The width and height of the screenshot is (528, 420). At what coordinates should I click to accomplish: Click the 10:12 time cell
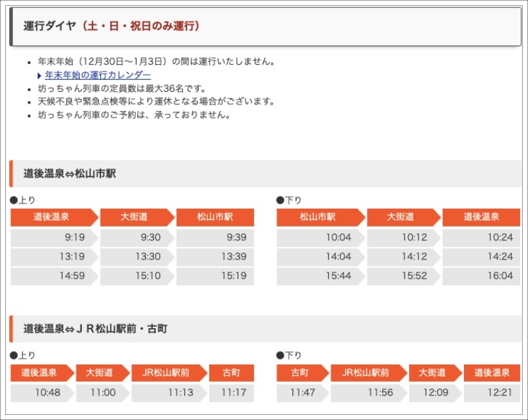404,238
